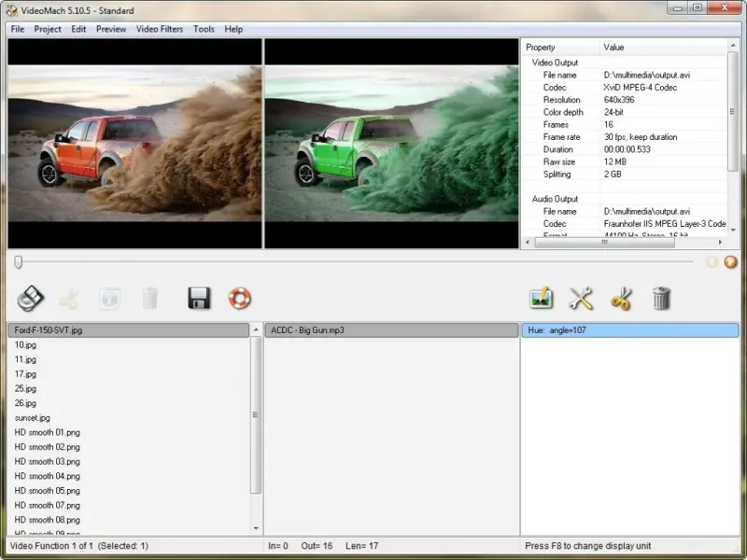Open the File menu

[x=18, y=29]
